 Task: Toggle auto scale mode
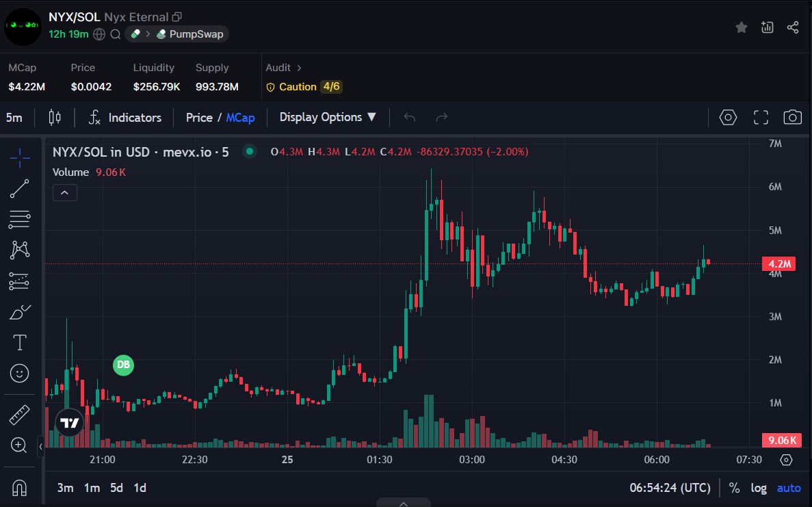(789, 488)
